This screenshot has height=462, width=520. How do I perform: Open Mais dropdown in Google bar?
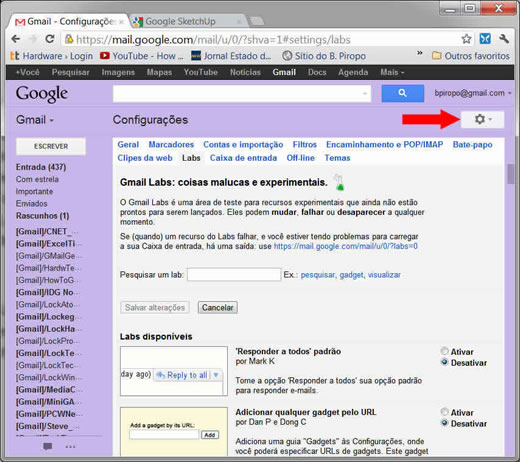point(392,72)
